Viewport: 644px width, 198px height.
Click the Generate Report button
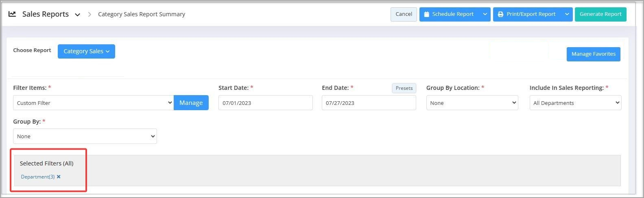pyautogui.click(x=600, y=14)
